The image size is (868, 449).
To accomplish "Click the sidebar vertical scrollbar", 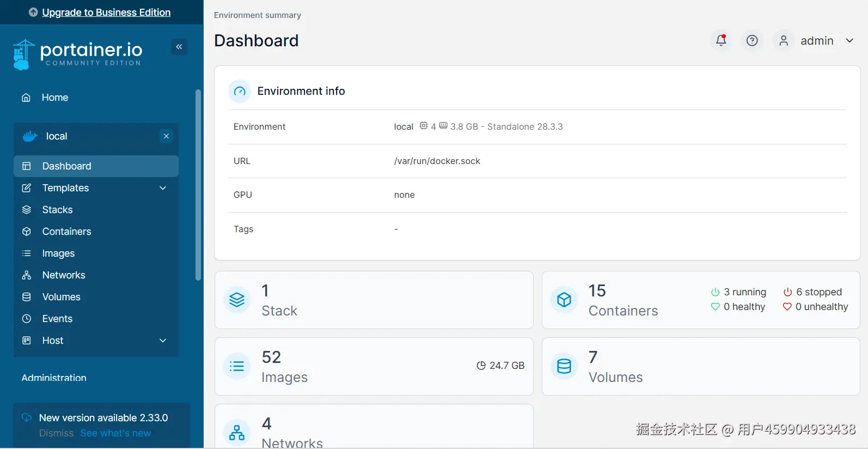I will coord(198,185).
